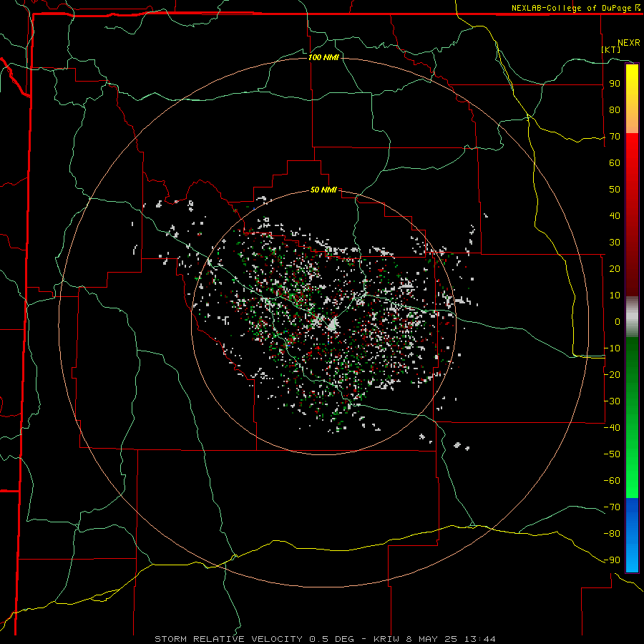Select the -10 value on velocity scale
Image resolution: width=644 pixels, height=644 pixels.
coord(612,348)
